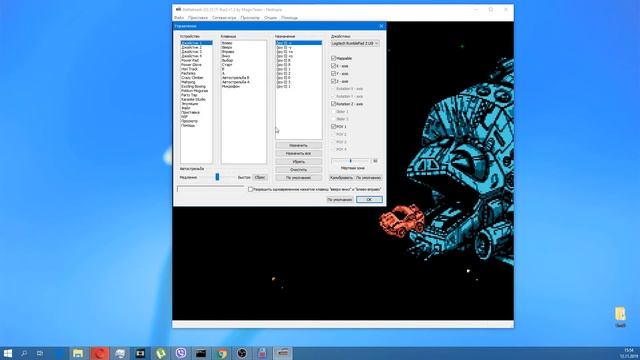640x360 pixels.
Task: Select Mahjong in device list
Action: coord(196,82)
